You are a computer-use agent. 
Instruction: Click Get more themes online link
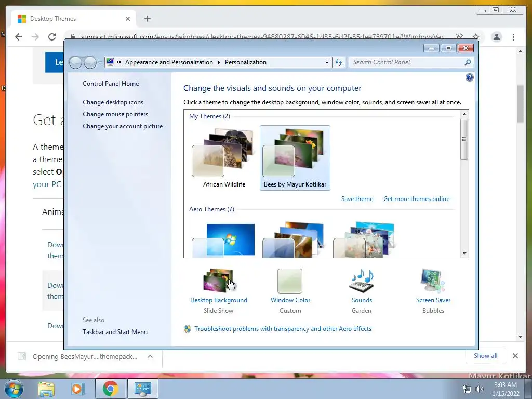(416, 199)
